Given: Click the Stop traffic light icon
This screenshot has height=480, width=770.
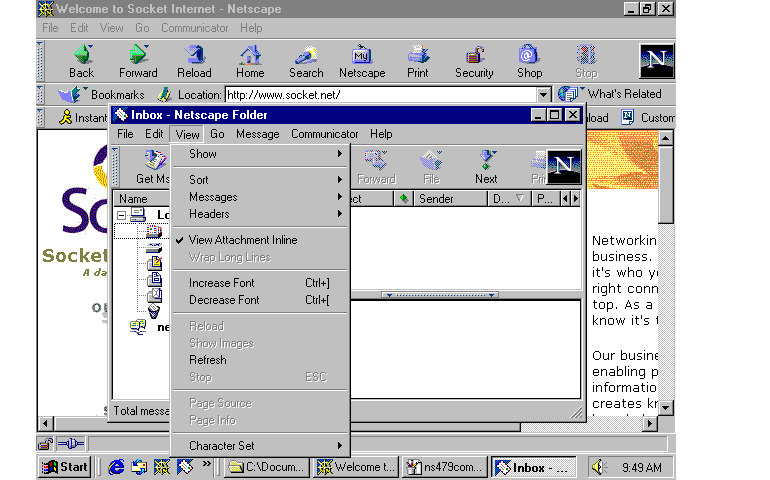Looking at the screenshot, I should click(x=586, y=55).
